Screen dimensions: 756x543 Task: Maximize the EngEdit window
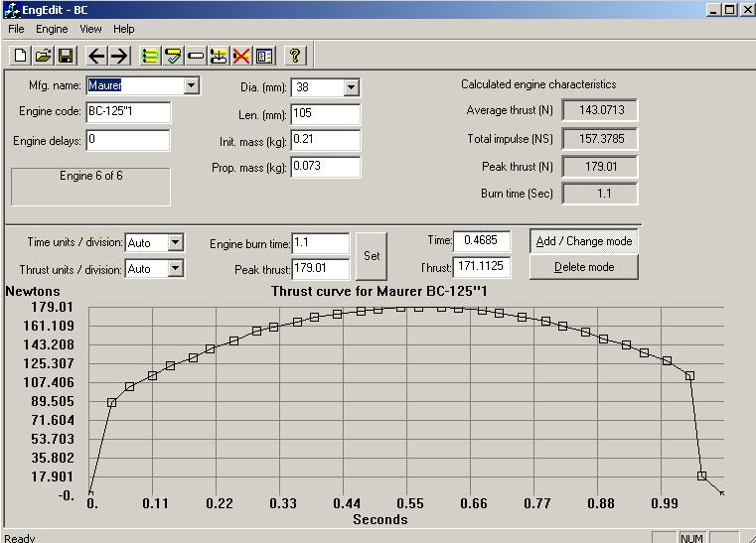point(730,10)
